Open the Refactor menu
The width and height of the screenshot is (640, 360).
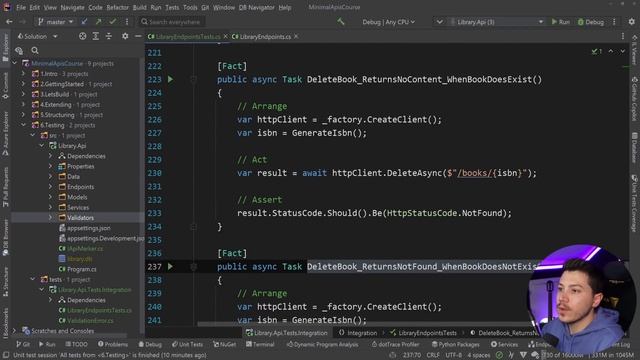(x=118, y=7)
